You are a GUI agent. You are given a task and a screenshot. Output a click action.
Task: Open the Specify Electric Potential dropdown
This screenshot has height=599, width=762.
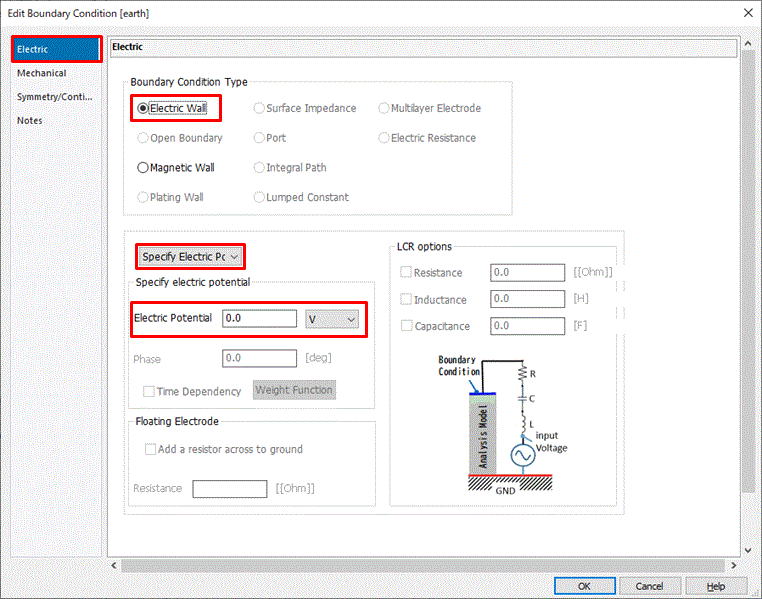(190, 257)
